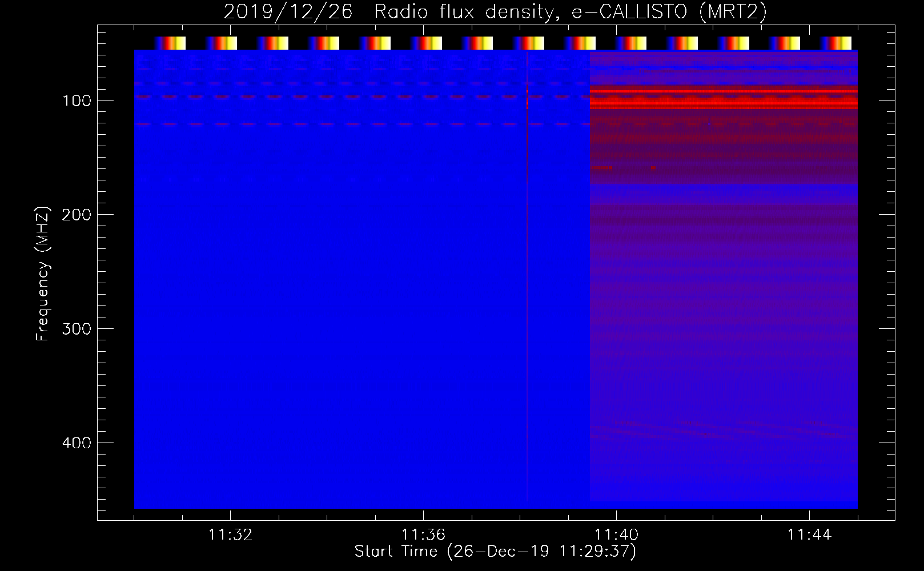
Task: Click the "11:36" time tick label
Action: pyautogui.click(x=423, y=535)
